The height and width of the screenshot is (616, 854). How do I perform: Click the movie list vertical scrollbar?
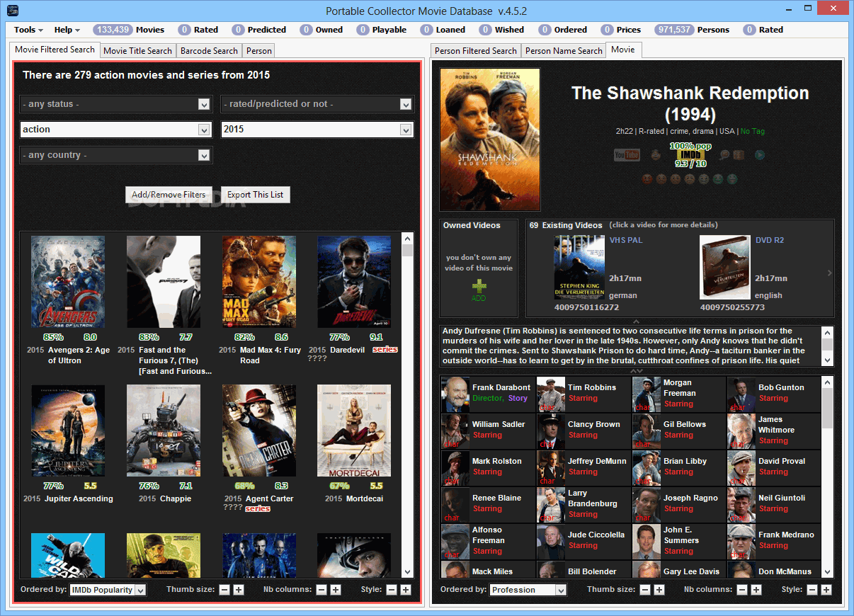407,404
